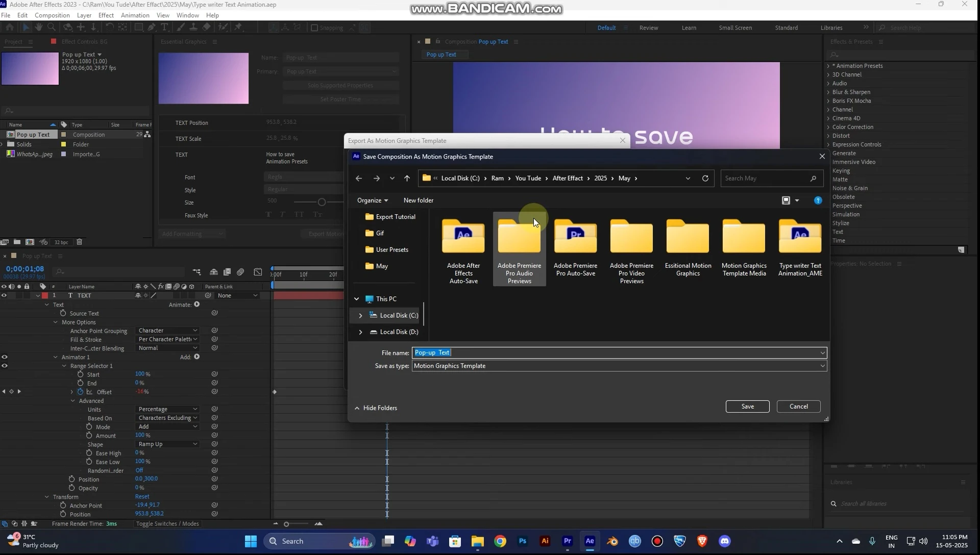The image size is (980, 555).
Task: Click the Graph Editor icon in timeline
Action: click(x=258, y=272)
